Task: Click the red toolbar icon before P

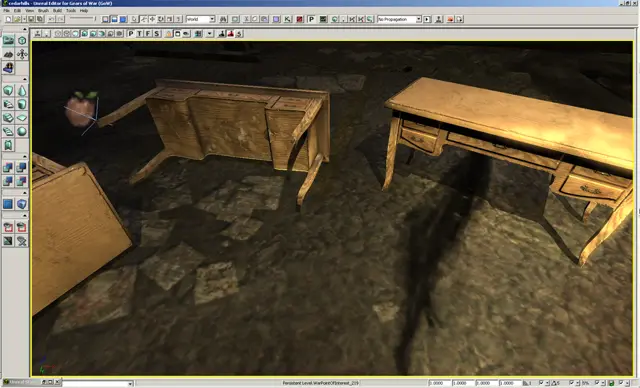Action: 300,19
